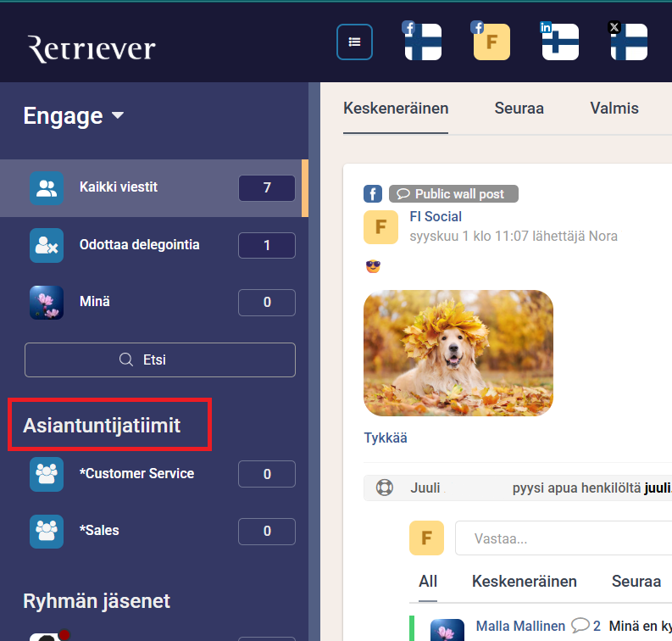Click the Retriever logo

point(92,49)
